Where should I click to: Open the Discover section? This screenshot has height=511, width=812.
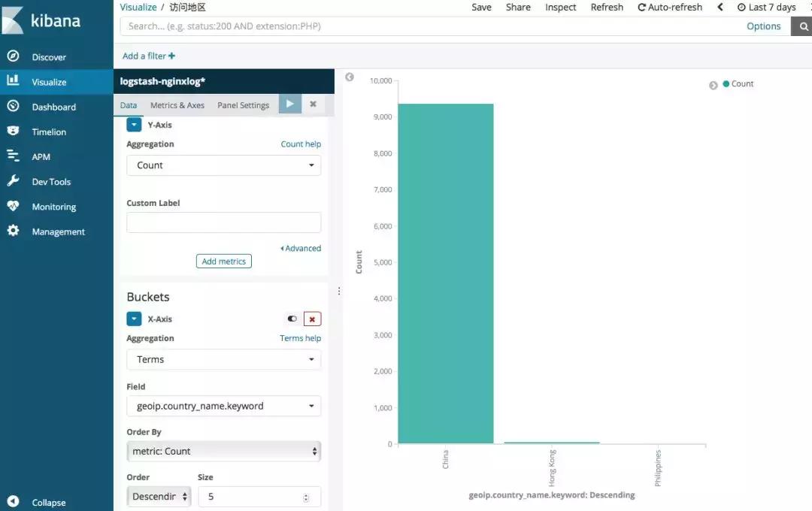point(49,56)
